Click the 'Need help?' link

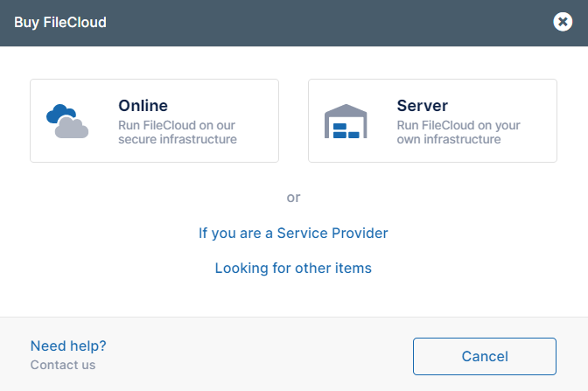[68, 346]
